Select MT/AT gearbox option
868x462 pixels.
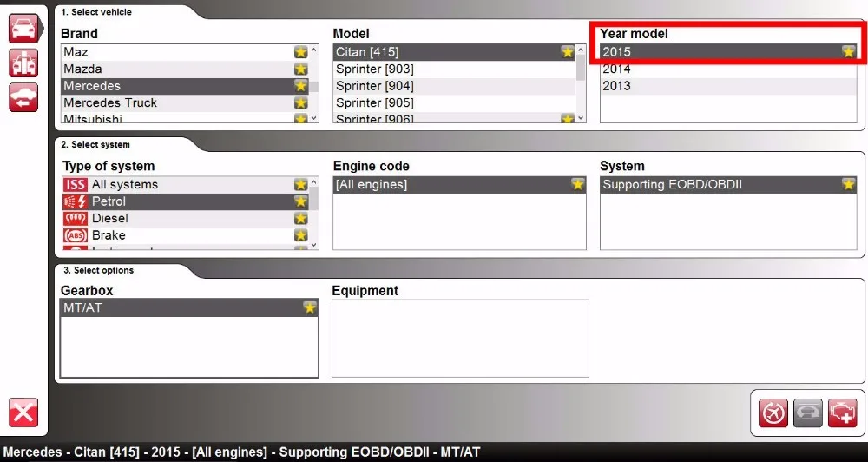189,307
